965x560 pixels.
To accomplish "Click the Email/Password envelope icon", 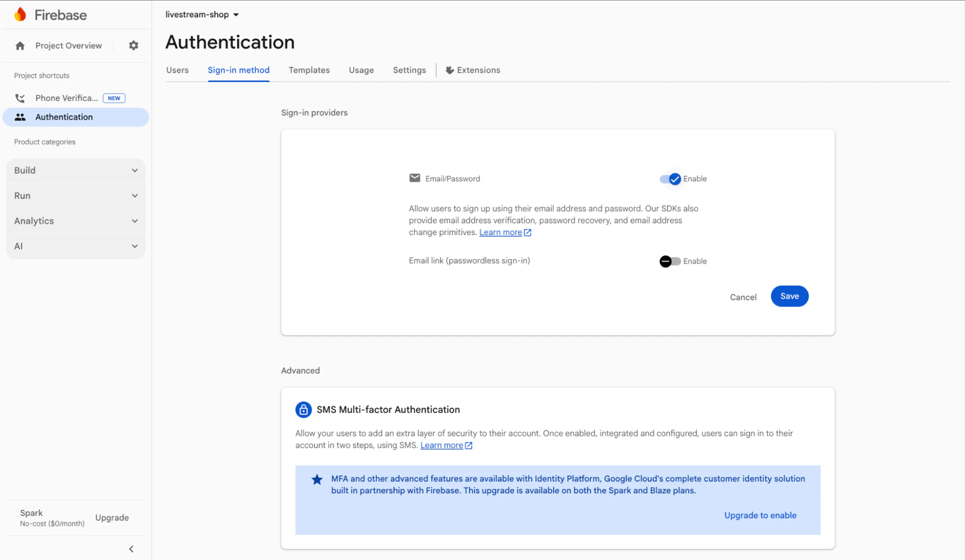I will coord(414,178).
